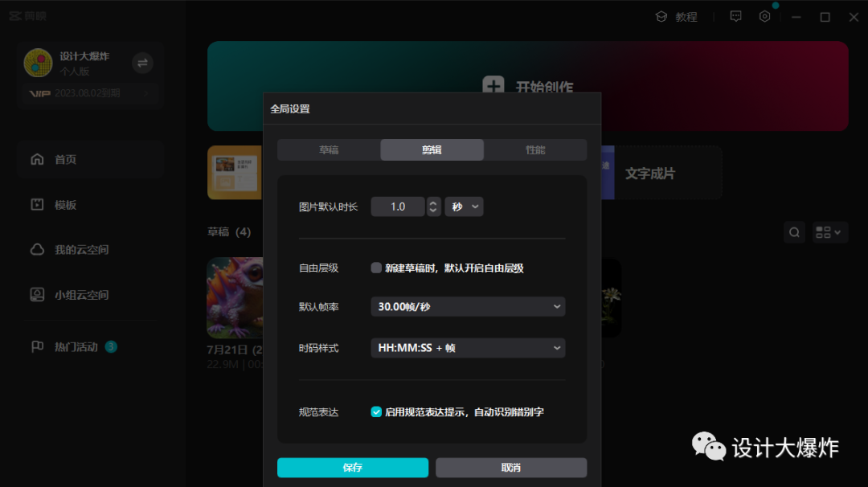Click the search icon above drafts
This screenshot has height=487, width=868.
pyautogui.click(x=794, y=232)
